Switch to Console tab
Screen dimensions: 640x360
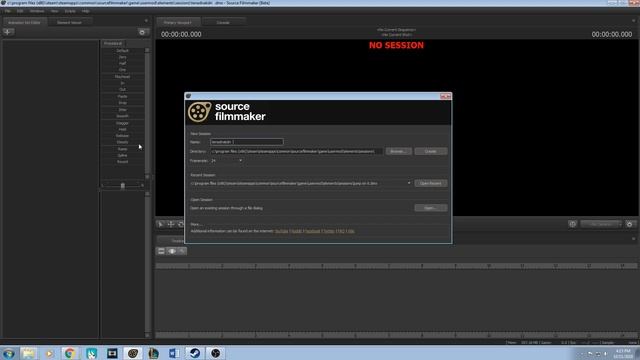point(223,22)
